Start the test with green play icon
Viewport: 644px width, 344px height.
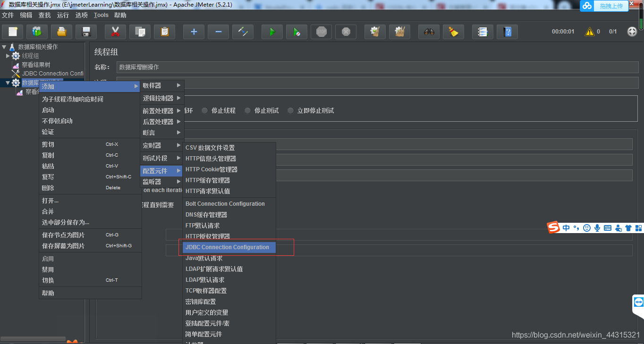272,32
